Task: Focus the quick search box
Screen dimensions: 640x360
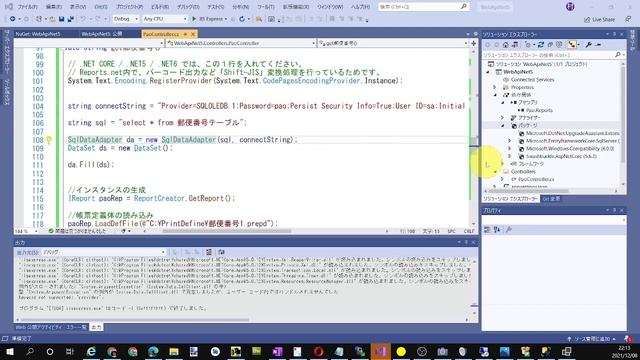Action: point(423,7)
